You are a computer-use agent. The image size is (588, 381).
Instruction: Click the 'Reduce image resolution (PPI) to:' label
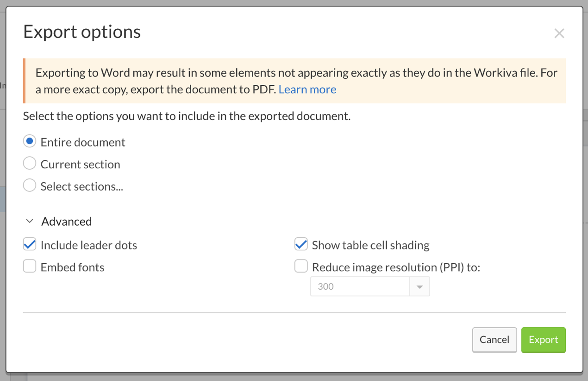pyautogui.click(x=396, y=267)
